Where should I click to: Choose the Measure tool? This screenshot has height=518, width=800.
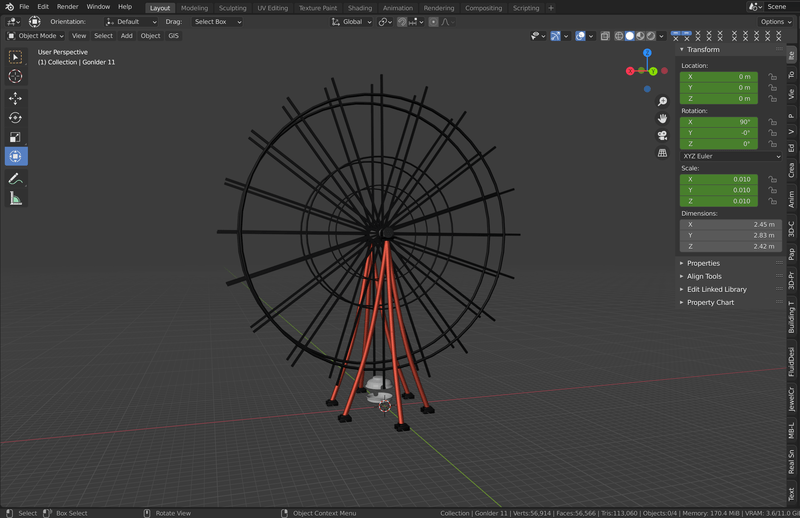click(x=15, y=198)
